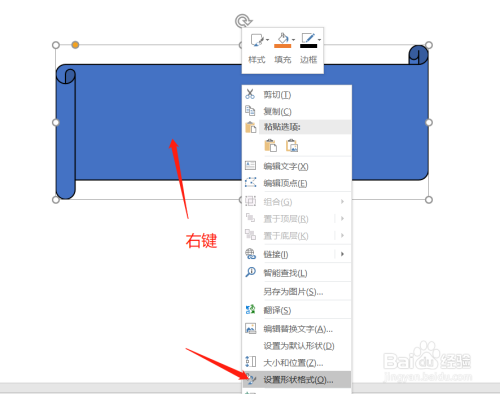This screenshot has width=500, height=394.
Task: Click the orange adjustment handle
Action: 75,45
